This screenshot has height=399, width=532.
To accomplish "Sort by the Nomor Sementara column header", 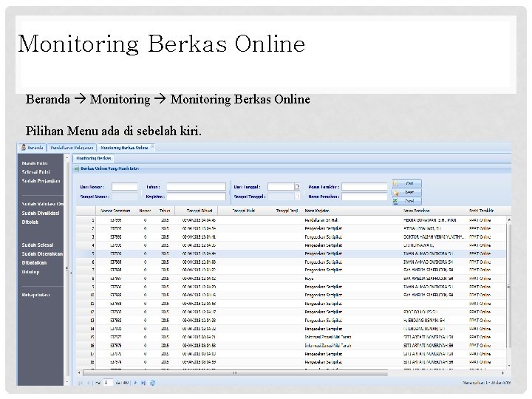I will tap(115, 211).
